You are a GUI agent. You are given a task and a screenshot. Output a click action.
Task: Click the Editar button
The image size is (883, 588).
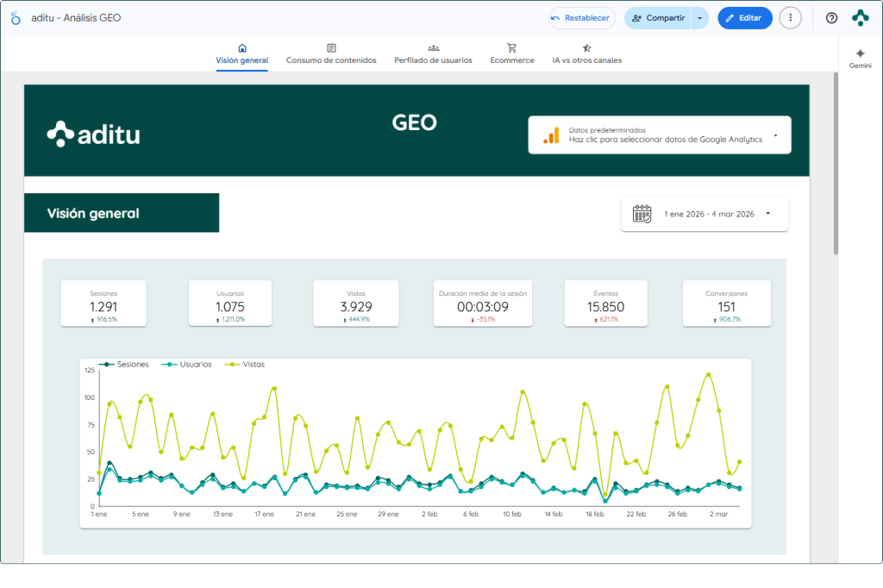[744, 18]
